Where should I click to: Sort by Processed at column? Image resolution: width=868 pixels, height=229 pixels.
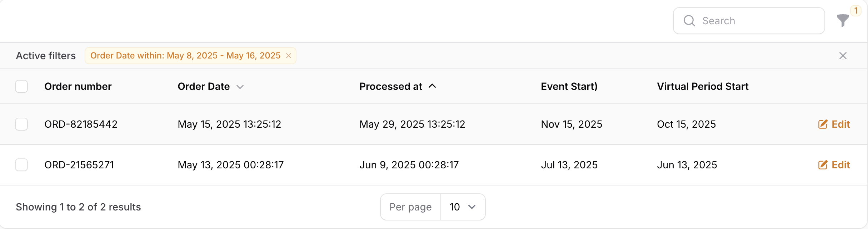coord(391,86)
